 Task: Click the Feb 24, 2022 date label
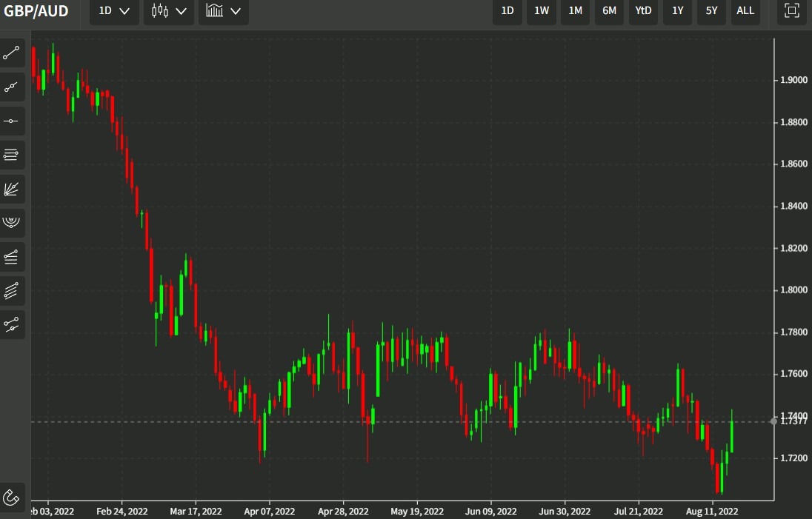(x=122, y=512)
